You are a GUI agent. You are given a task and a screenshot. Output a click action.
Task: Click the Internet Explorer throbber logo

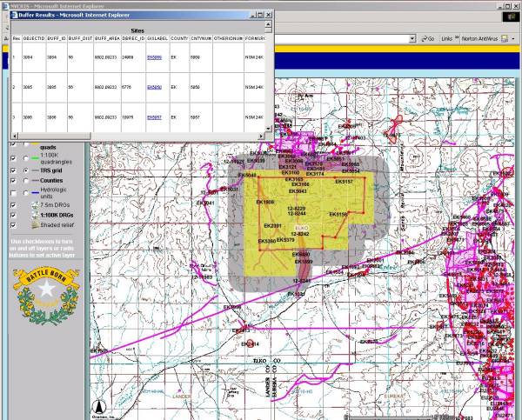point(513,17)
